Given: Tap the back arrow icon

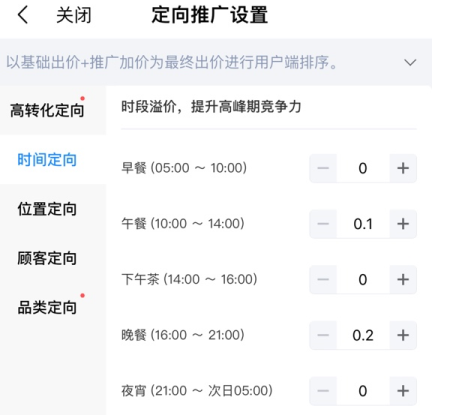Looking at the screenshot, I should (x=23, y=15).
